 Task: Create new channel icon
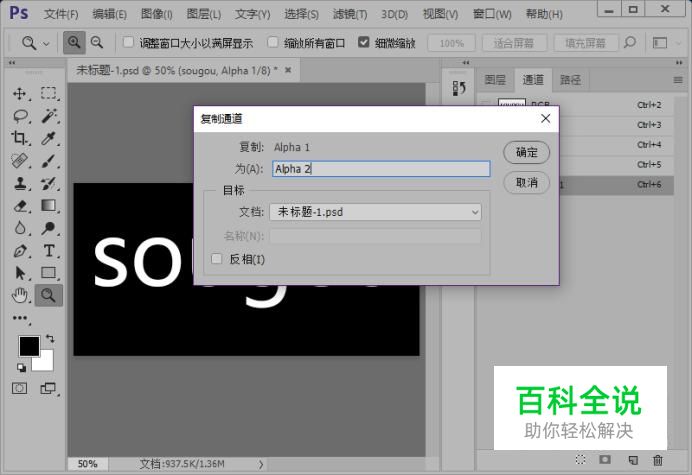633,460
